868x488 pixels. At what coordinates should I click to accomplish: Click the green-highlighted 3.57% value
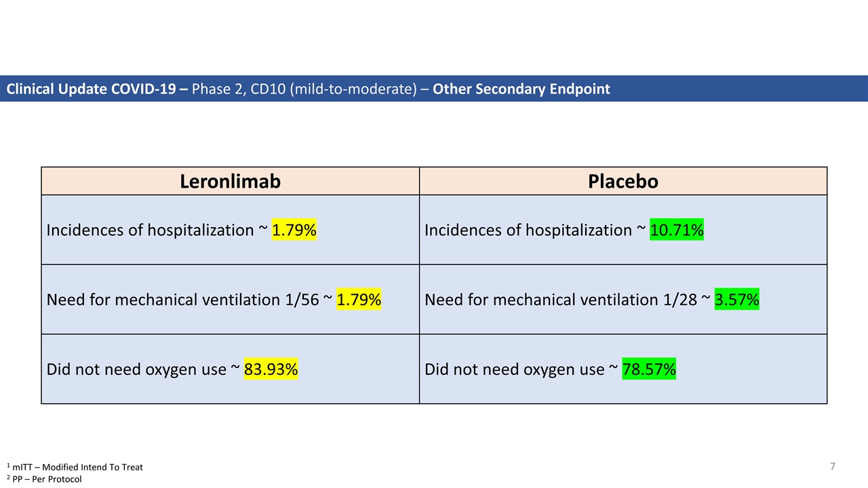pyautogui.click(x=737, y=300)
